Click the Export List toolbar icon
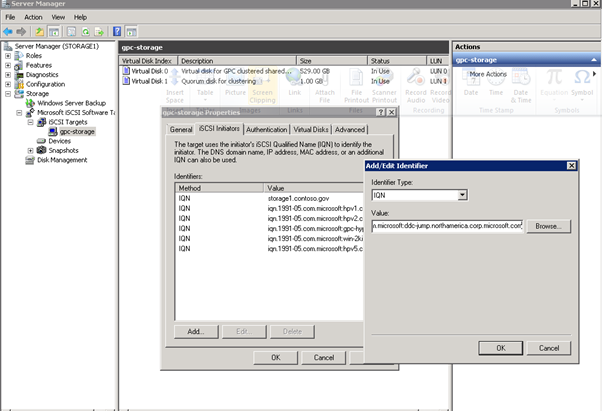Viewport: 602px width, 411px height. 99,31
